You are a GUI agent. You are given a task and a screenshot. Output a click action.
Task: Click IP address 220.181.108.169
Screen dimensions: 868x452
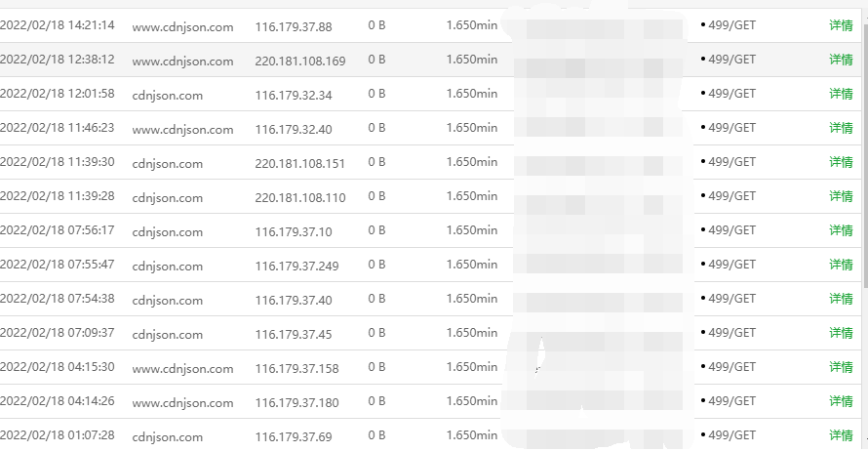(x=300, y=62)
